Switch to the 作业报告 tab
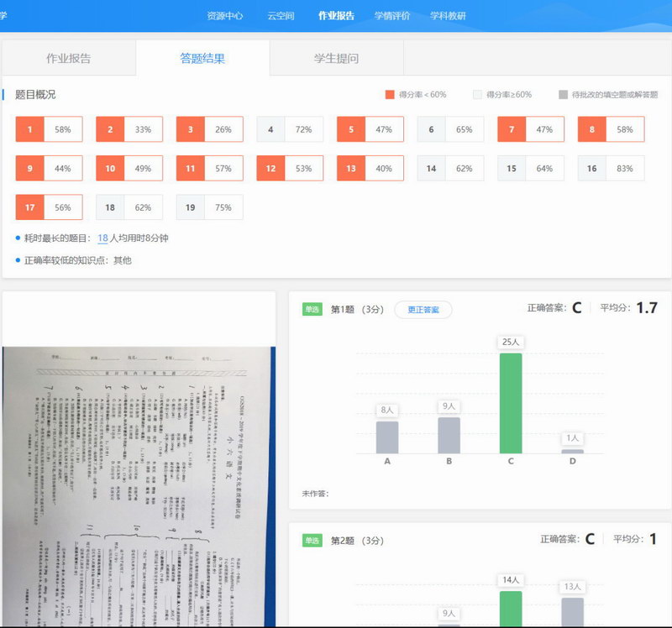This screenshot has width=672, height=628. point(68,59)
